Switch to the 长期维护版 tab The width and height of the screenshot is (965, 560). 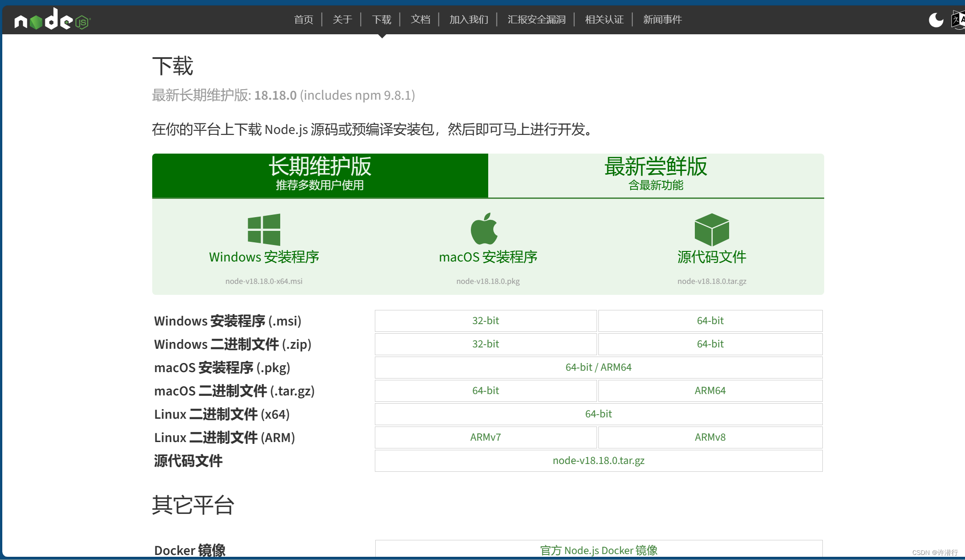(320, 176)
